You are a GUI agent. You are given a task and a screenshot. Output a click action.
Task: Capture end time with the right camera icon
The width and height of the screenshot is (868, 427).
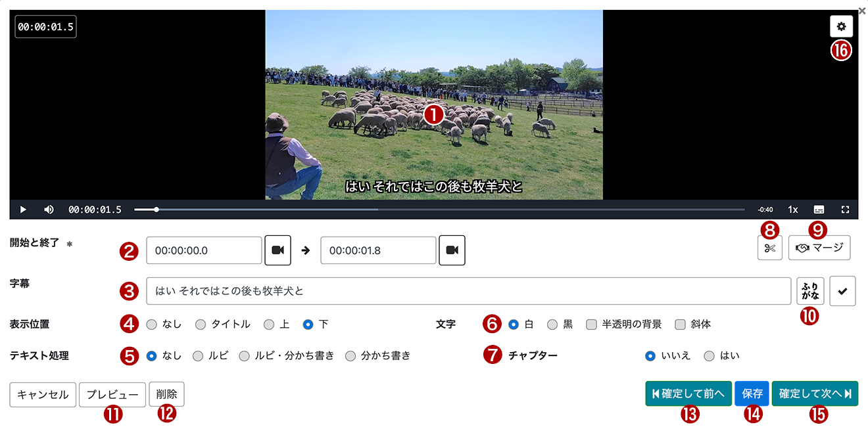[x=452, y=250]
